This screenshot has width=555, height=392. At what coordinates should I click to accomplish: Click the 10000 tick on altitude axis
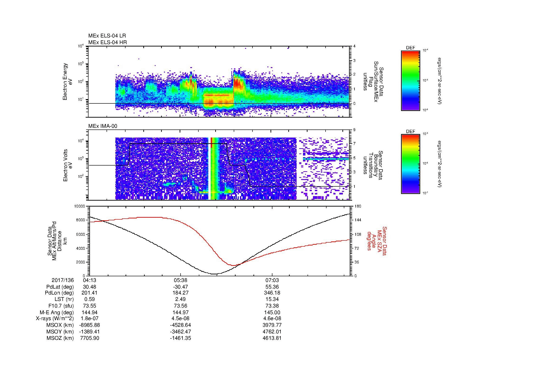(x=80, y=206)
